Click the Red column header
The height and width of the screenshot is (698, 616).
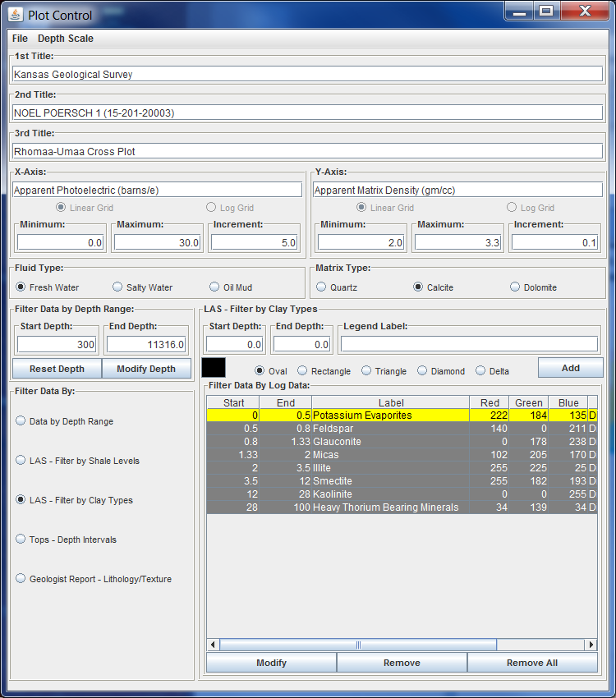(x=490, y=402)
